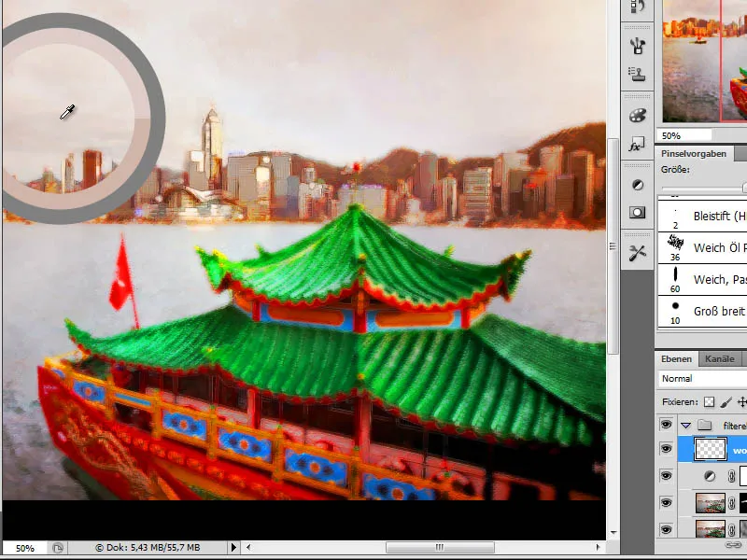Image resolution: width=747 pixels, height=560 pixels.
Task: Toggle visibility of the filter layer group
Action: [x=666, y=425]
